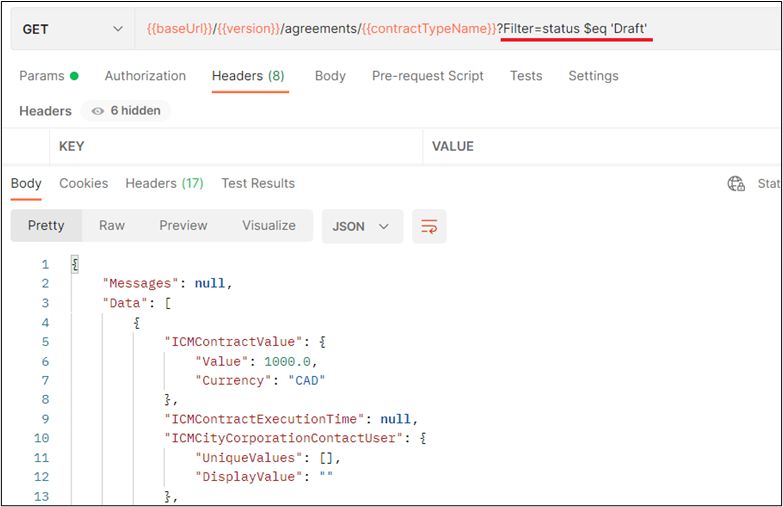Switch to the Authorization tab
The image size is (783, 507).
point(145,76)
